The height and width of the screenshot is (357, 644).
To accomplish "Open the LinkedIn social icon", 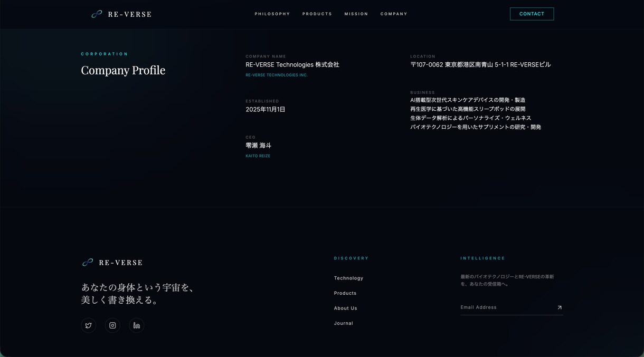I will tap(137, 325).
